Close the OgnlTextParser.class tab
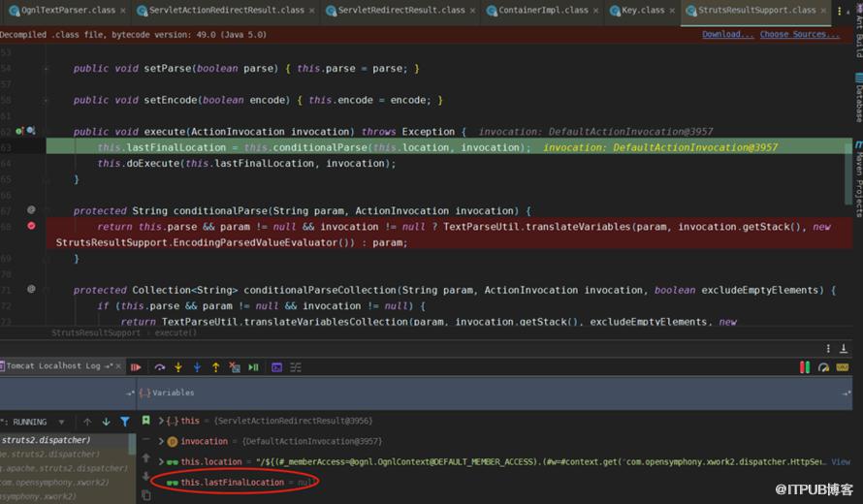The width and height of the screenshot is (863, 504). (123, 11)
